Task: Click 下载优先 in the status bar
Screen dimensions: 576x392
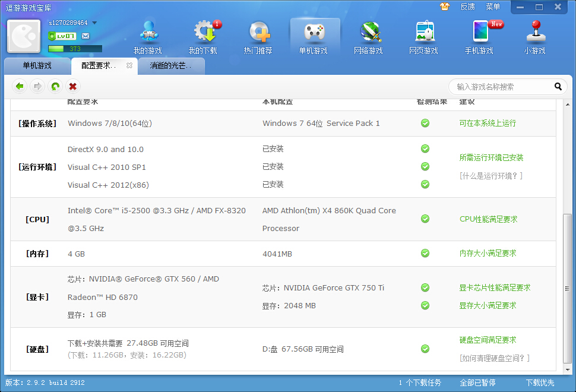Action: pyautogui.click(x=540, y=383)
